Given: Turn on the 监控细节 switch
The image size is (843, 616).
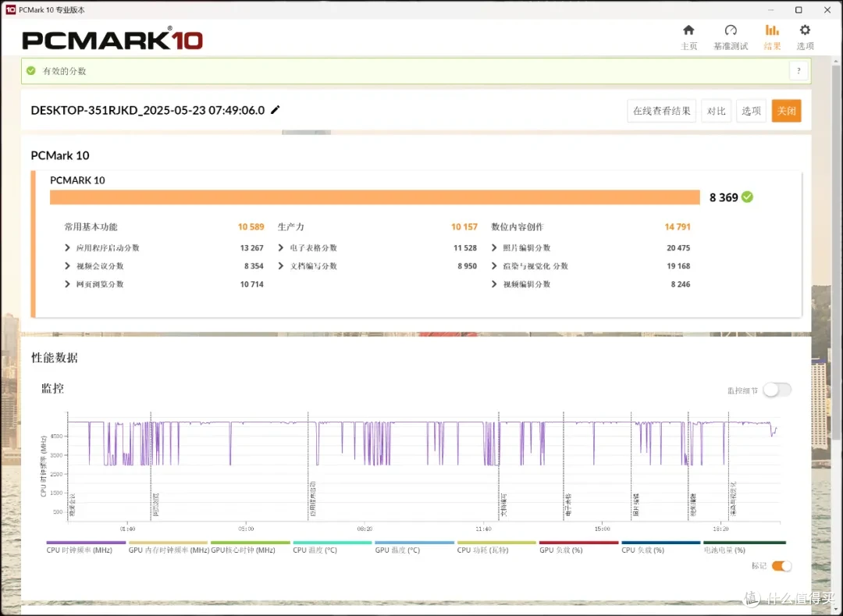Looking at the screenshot, I should [x=777, y=390].
